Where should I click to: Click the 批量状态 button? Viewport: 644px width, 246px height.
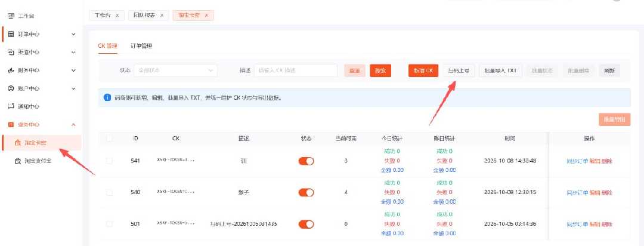[x=542, y=70]
